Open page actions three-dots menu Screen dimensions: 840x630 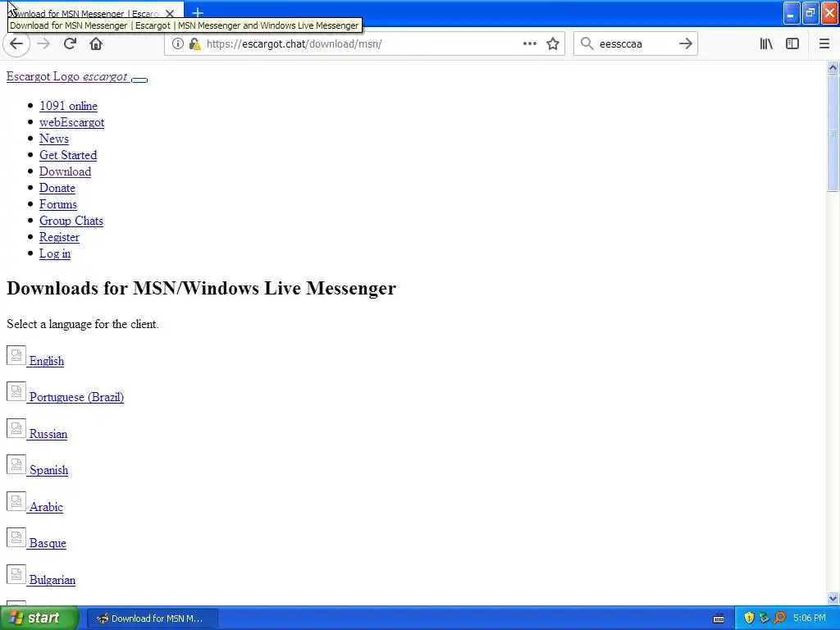click(529, 44)
